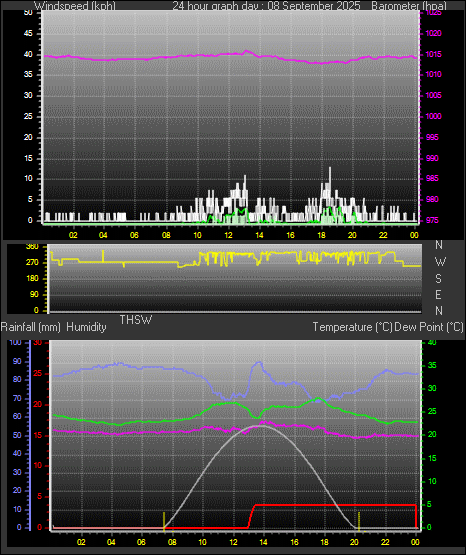Viewport: 466px width, 555px height.
Task: Click the peak of the grey solar curve
Action: (262, 426)
